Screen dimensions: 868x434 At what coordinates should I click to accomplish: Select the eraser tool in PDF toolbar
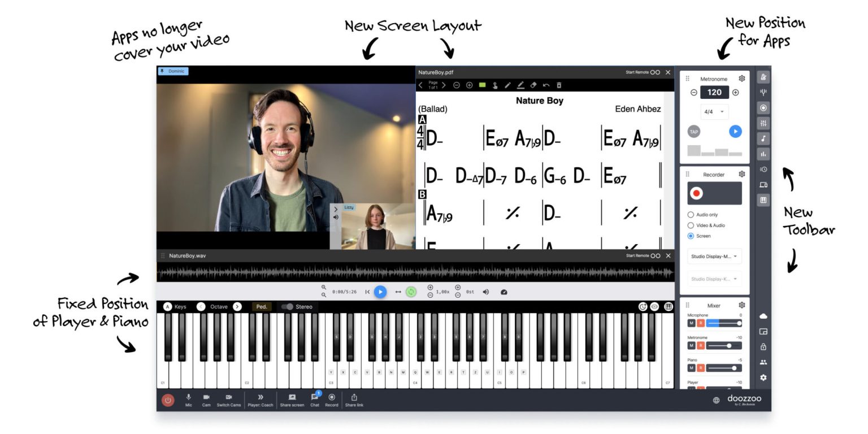533,85
